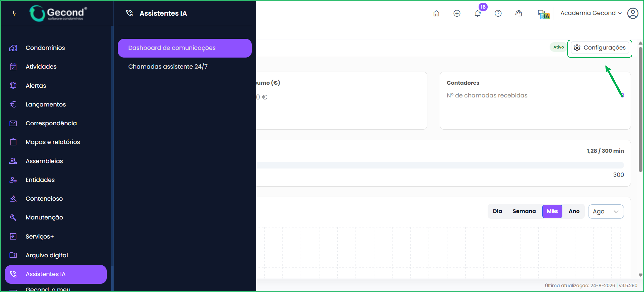Click the Alertas bell icon in sidebar

(x=13, y=85)
